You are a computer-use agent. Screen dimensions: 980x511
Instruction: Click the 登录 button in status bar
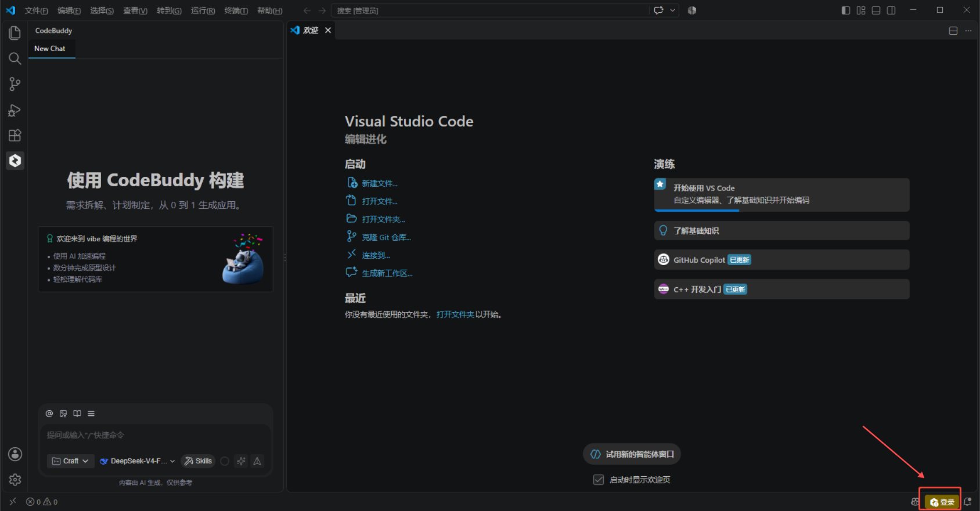click(x=942, y=502)
